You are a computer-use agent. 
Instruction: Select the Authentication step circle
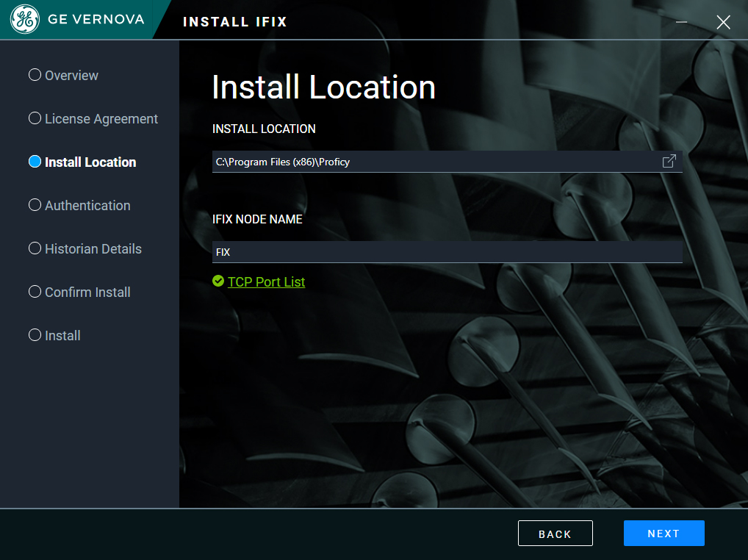pyautogui.click(x=35, y=205)
